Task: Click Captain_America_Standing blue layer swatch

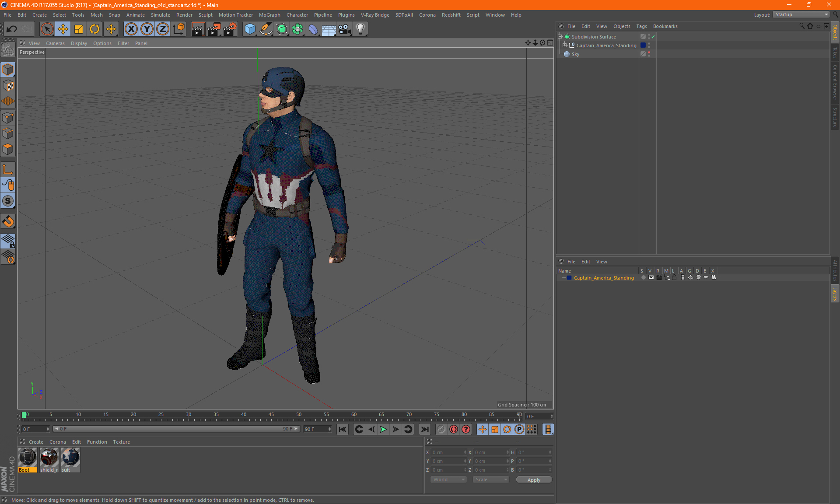Action: click(x=643, y=45)
